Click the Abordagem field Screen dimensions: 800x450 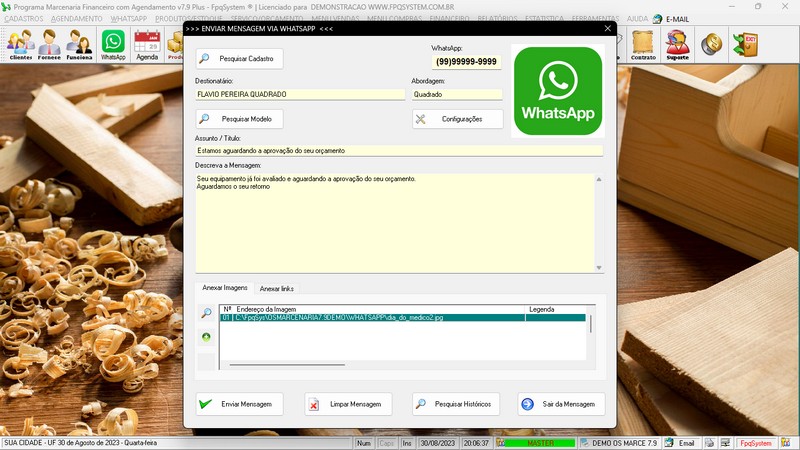point(457,94)
